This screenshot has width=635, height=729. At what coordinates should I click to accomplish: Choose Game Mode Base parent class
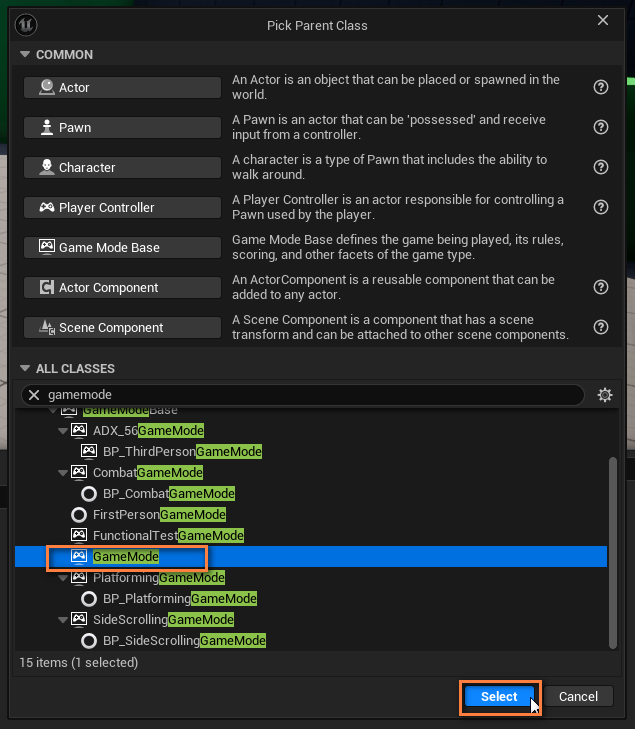(122, 247)
